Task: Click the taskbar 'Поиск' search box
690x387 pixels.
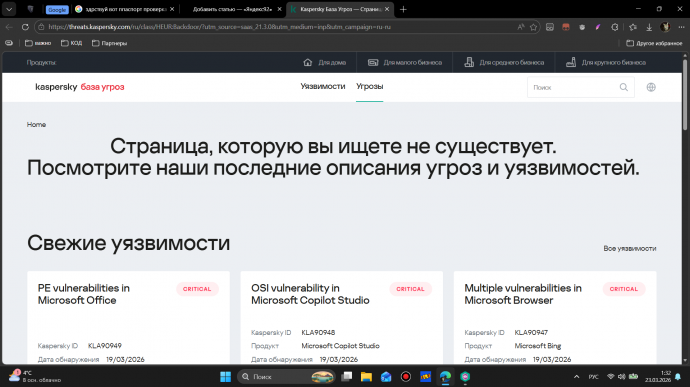Action: pyautogui.click(x=286, y=376)
